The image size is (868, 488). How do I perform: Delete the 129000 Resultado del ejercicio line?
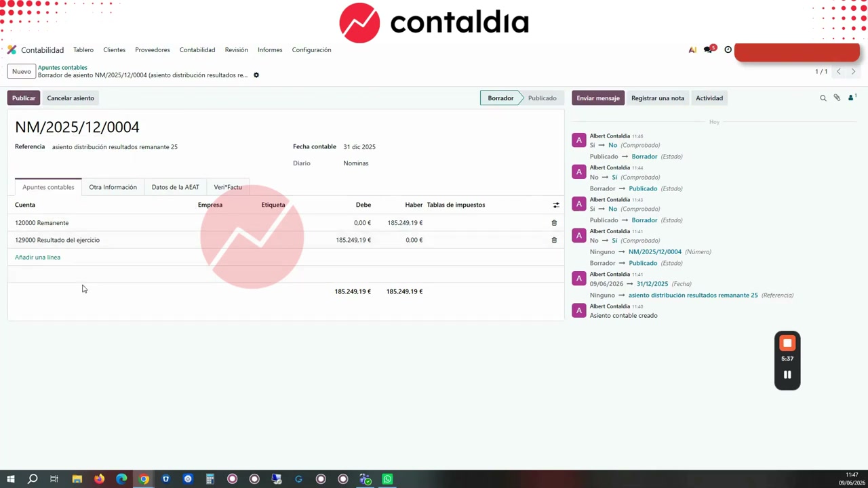(x=554, y=240)
